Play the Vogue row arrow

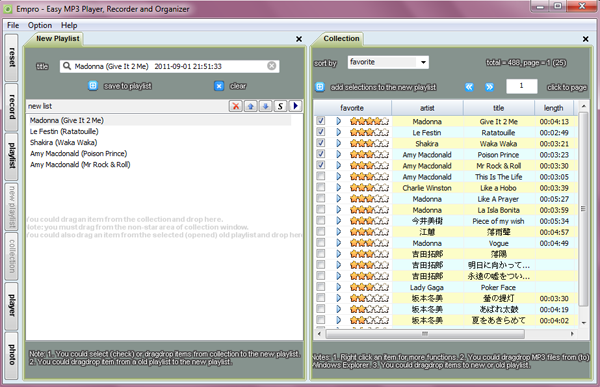coord(339,243)
